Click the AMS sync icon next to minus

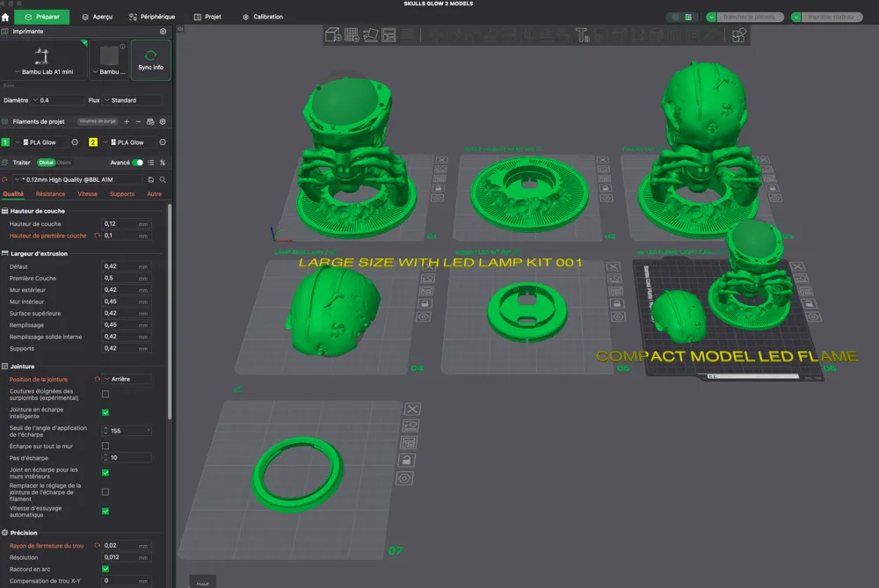coord(150,121)
